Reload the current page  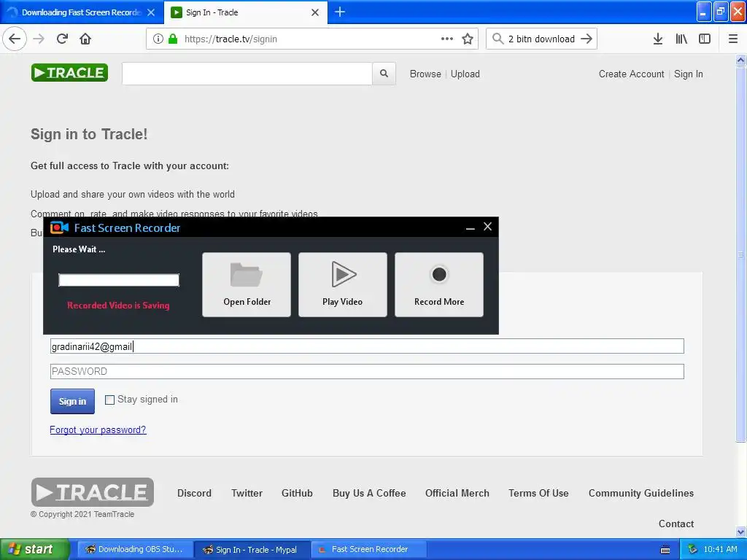[x=62, y=39]
